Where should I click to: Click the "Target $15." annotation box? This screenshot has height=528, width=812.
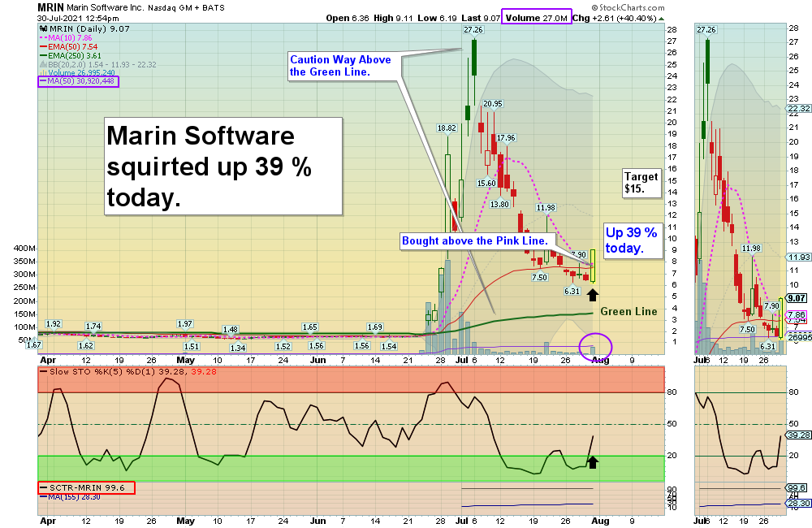(641, 183)
